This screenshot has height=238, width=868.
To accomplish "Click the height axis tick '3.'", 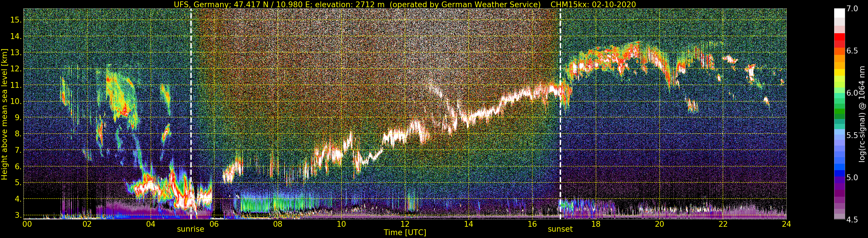I will coord(18,215).
